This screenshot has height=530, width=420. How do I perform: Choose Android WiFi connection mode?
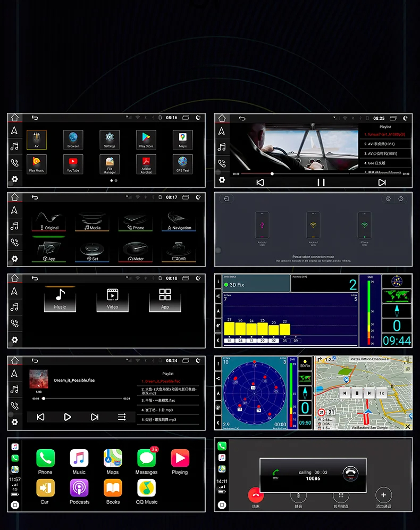313,228
